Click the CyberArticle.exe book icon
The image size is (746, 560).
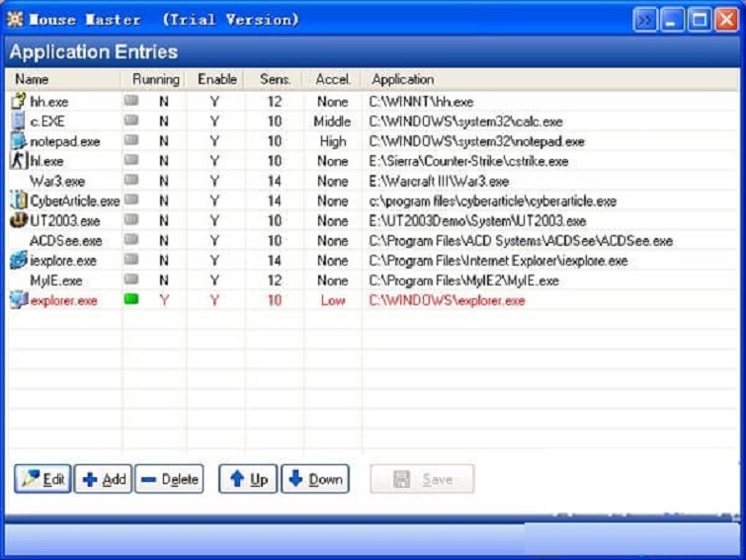(19, 200)
